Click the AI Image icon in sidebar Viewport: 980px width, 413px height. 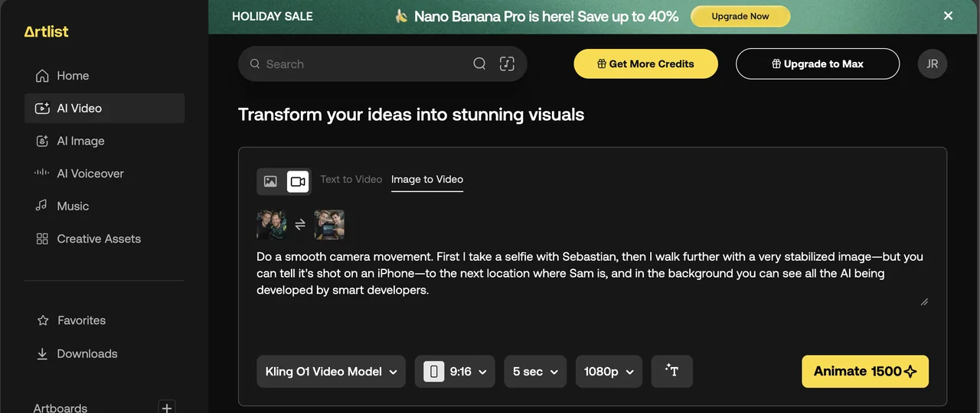[42, 141]
